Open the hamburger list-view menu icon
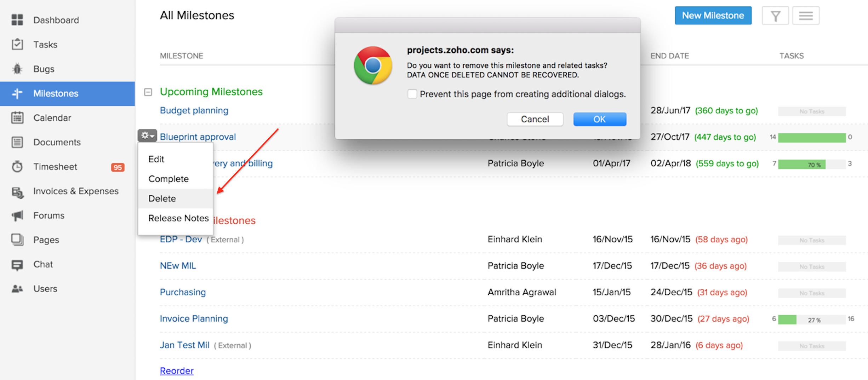This screenshot has height=380, width=868. click(x=806, y=16)
